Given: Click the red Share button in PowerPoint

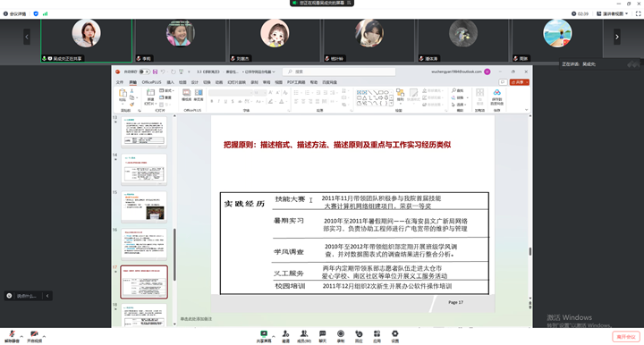Looking at the screenshot, I should [x=519, y=82].
